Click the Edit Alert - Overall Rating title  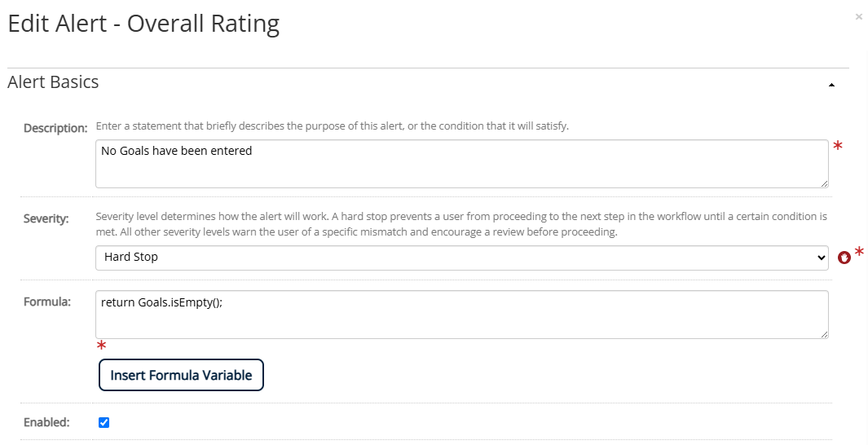[x=143, y=24]
